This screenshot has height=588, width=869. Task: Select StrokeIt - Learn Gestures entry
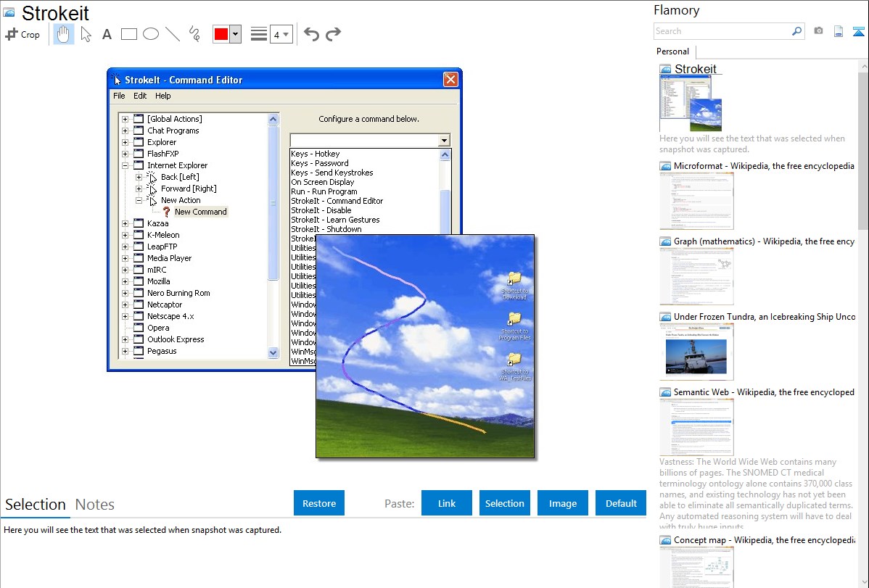click(335, 220)
